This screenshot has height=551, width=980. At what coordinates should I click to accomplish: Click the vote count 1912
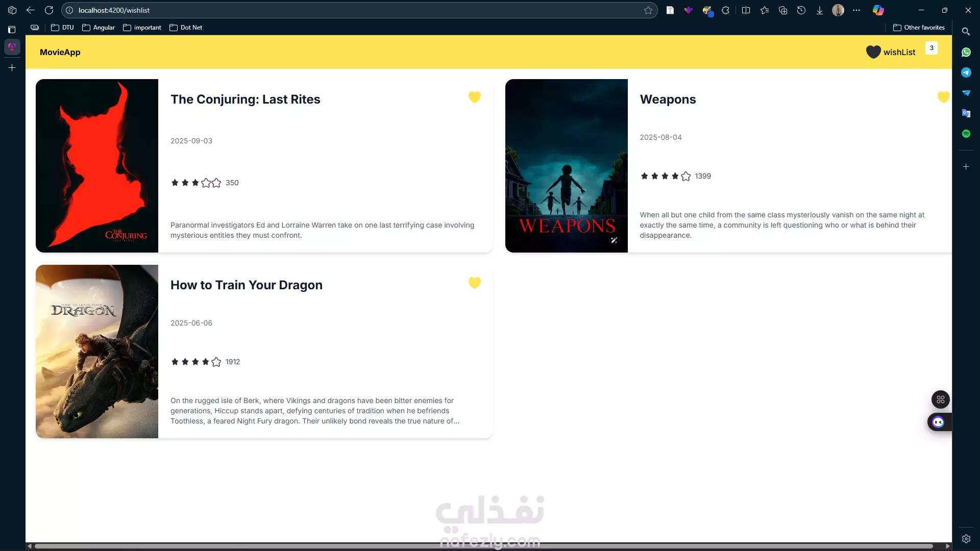tap(233, 362)
